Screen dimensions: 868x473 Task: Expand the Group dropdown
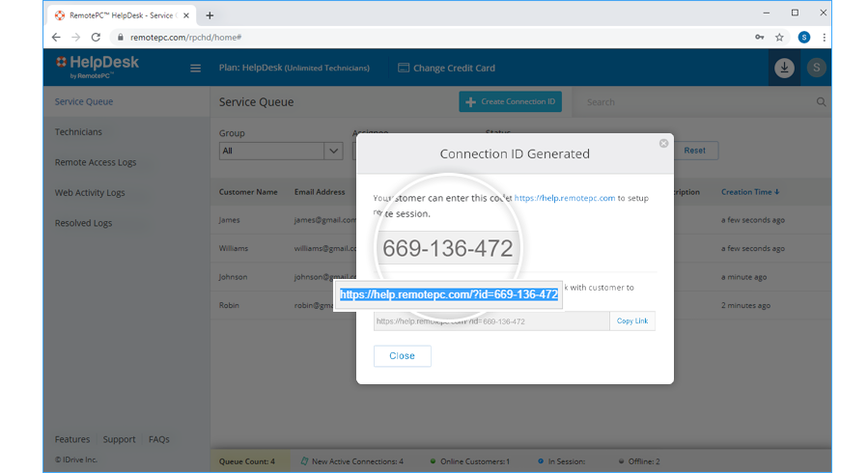click(x=333, y=151)
